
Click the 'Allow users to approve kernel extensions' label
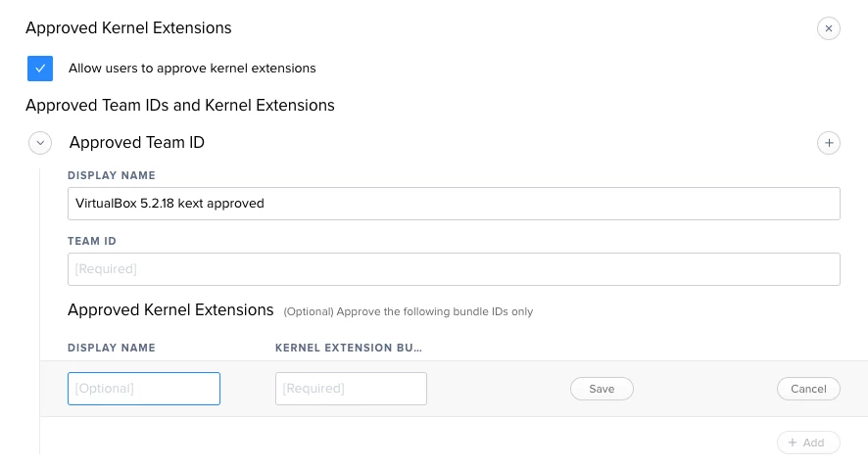(x=192, y=68)
